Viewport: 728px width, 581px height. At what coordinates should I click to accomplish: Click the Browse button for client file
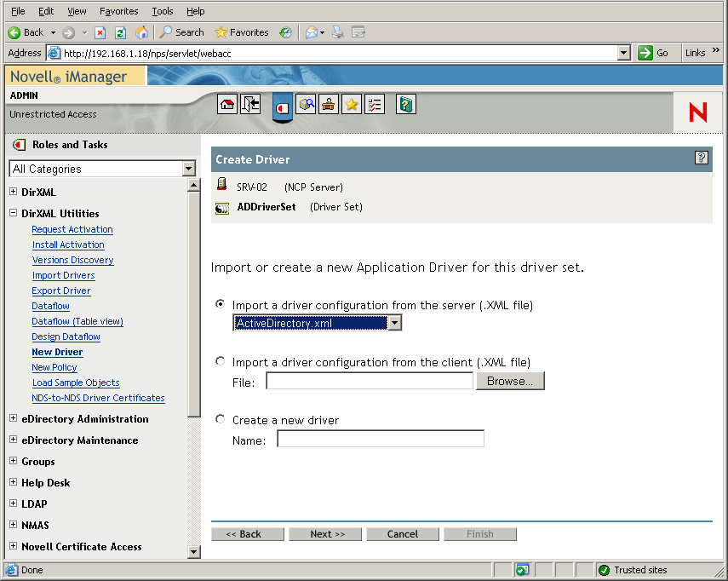510,381
